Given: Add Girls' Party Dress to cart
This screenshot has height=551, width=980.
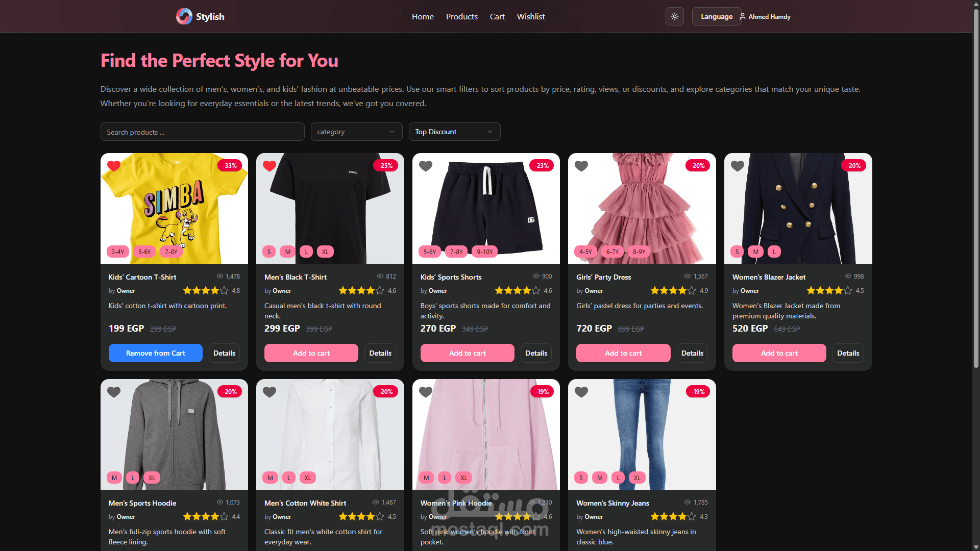Looking at the screenshot, I should (623, 353).
